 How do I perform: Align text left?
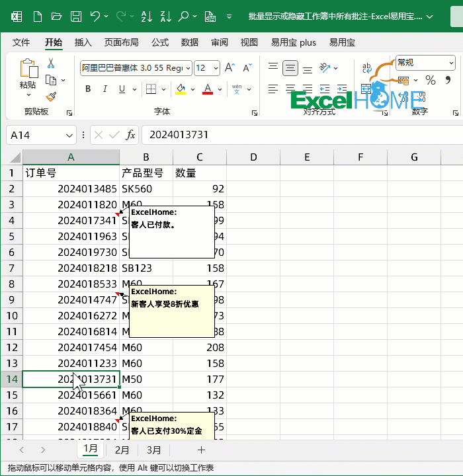pos(273,89)
